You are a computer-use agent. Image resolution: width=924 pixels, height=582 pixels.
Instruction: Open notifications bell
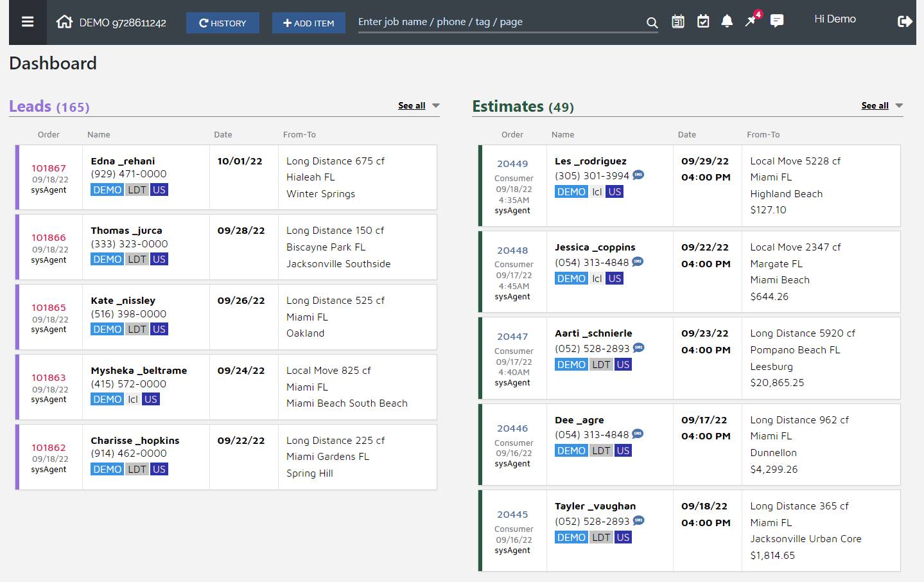coord(727,22)
